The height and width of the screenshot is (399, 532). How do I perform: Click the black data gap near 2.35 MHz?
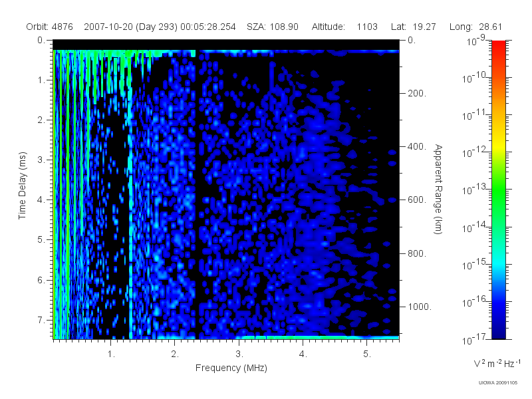tap(198, 194)
